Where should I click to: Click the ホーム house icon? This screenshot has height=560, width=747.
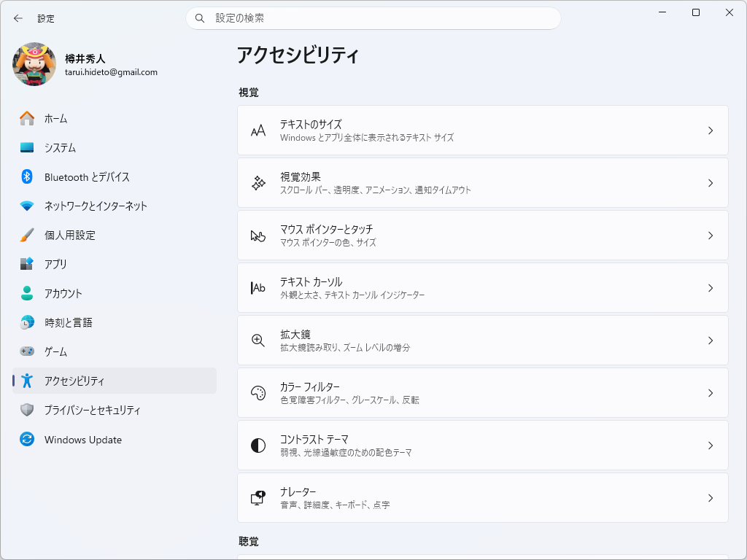tap(27, 118)
